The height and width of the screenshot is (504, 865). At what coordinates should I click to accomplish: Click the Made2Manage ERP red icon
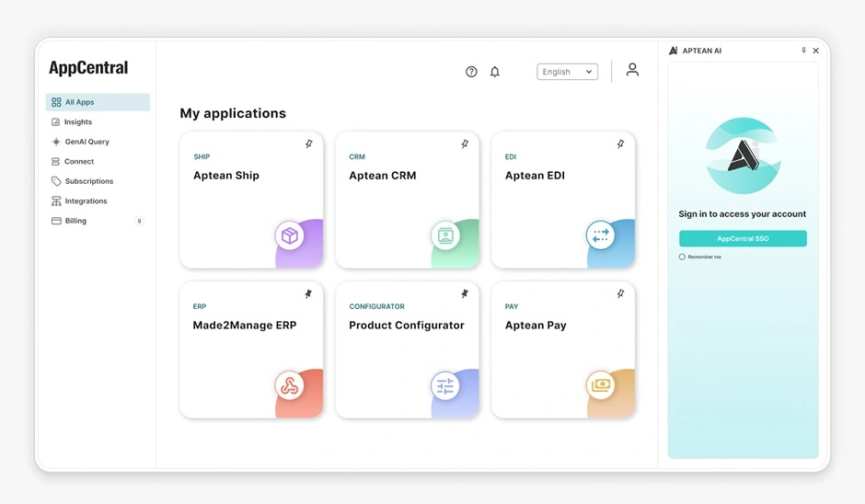click(x=290, y=386)
